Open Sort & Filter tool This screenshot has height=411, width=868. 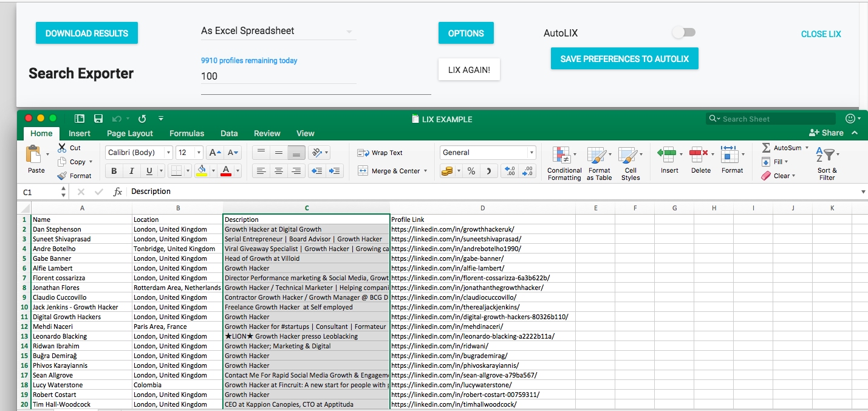[826, 156]
